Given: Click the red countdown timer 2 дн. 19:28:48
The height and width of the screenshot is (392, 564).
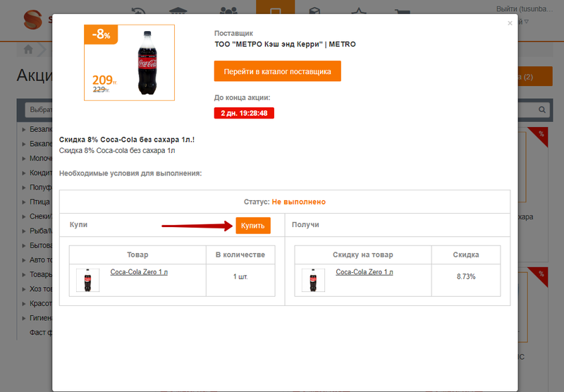Looking at the screenshot, I should (x=244, y=113).
